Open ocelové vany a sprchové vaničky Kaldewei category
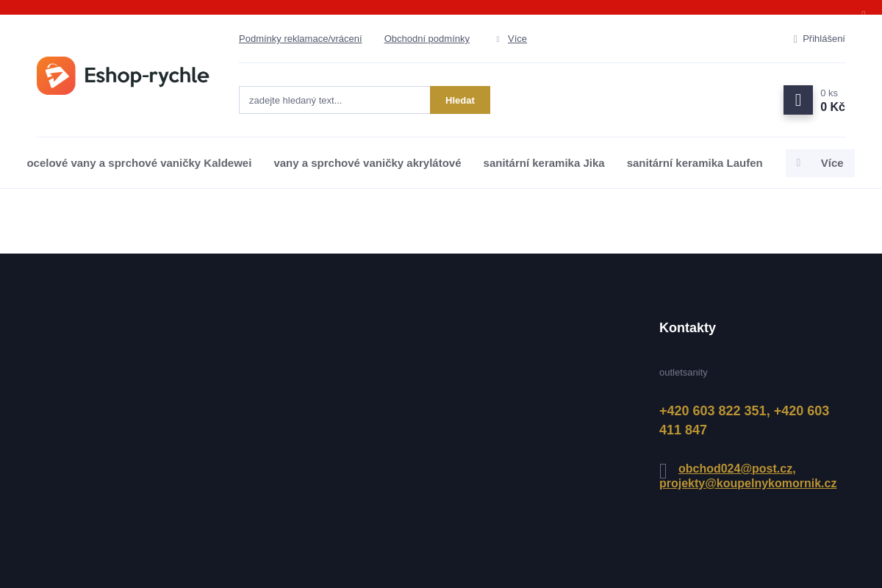Screen dimensions: 882x588 (x=140, y=163)
